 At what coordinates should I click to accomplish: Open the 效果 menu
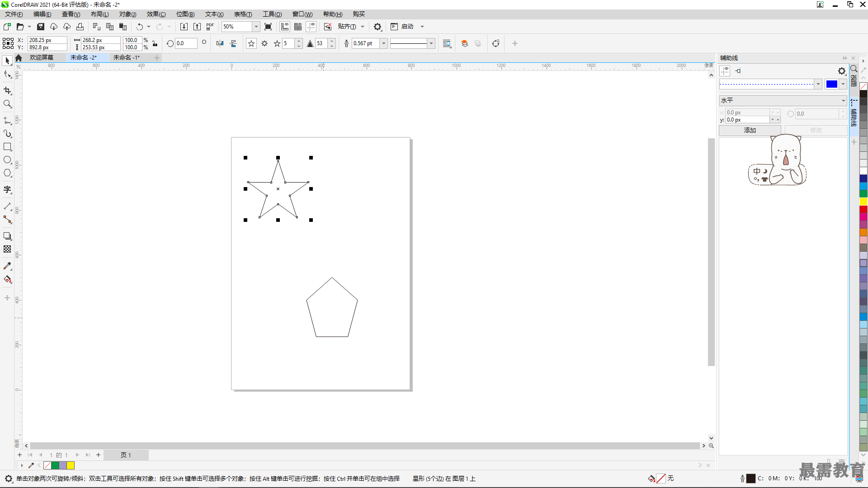[156, 14]
